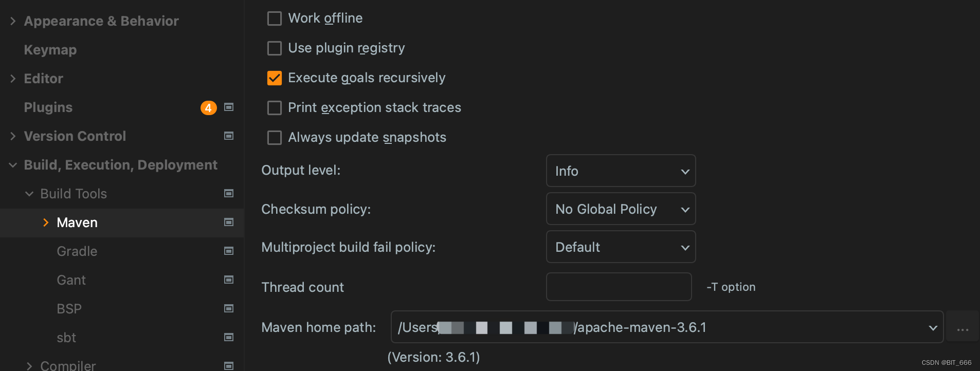This screenshot has height=371, width=980.
Task: Click the project-level icon next to Plugins
Action: tap(229, 107)
